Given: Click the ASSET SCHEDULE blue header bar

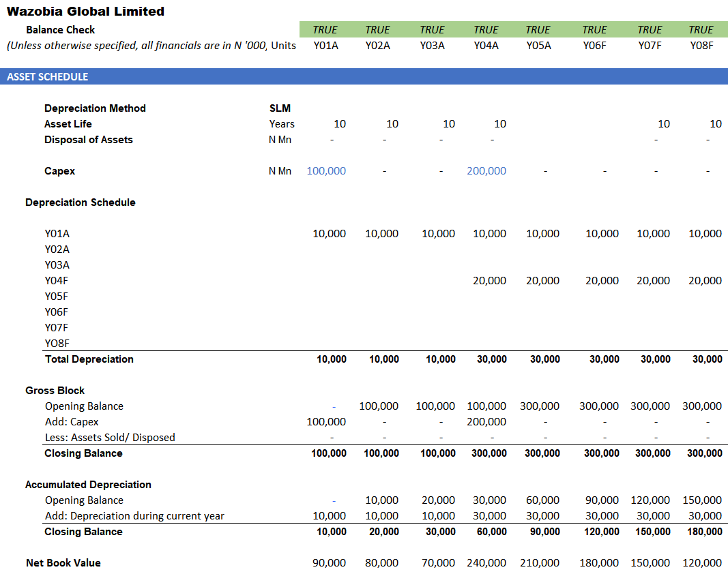Looking at the screenshot, I should click(x=364, y=76).
